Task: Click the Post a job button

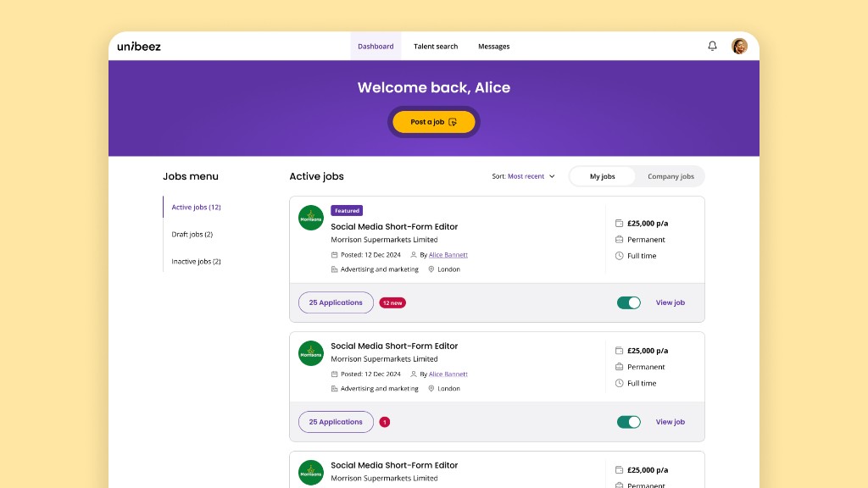Action: [x=433, y=122]
